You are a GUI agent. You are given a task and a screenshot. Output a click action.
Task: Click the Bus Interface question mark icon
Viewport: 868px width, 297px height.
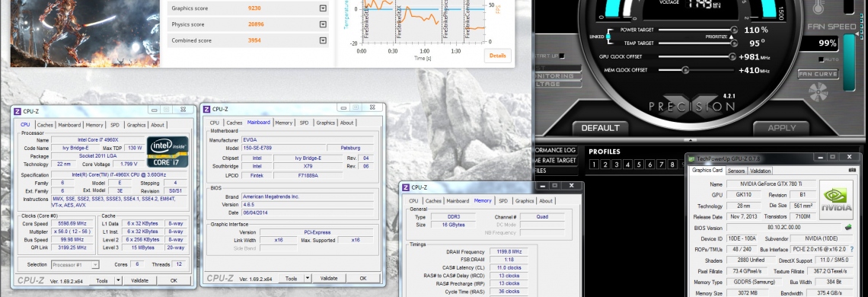[851, 249]
